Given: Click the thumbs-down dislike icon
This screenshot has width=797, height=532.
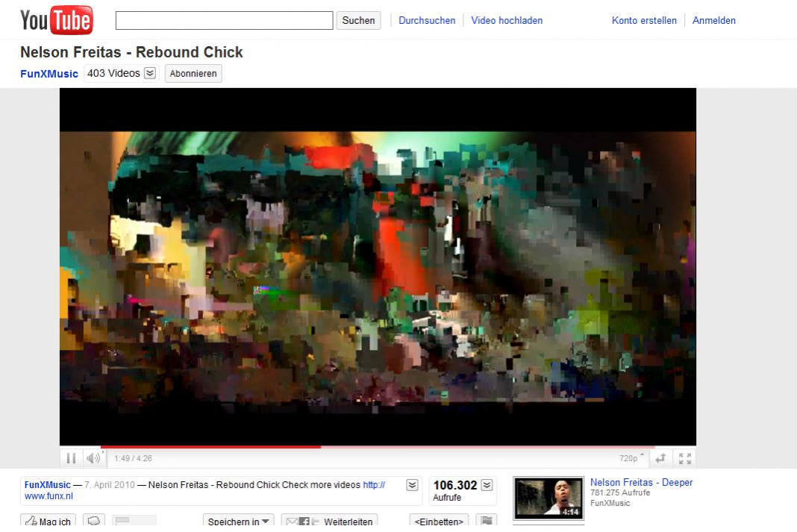Looking at the screenshot, I should pos(94,520).
